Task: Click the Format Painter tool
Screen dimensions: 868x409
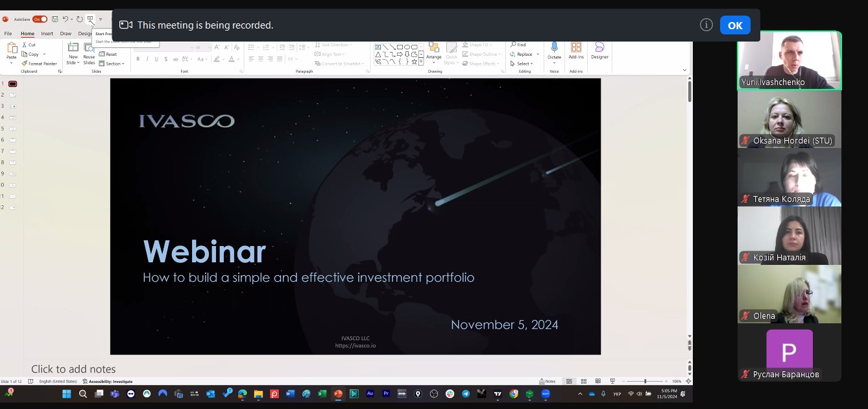Action: coord(39,64)
